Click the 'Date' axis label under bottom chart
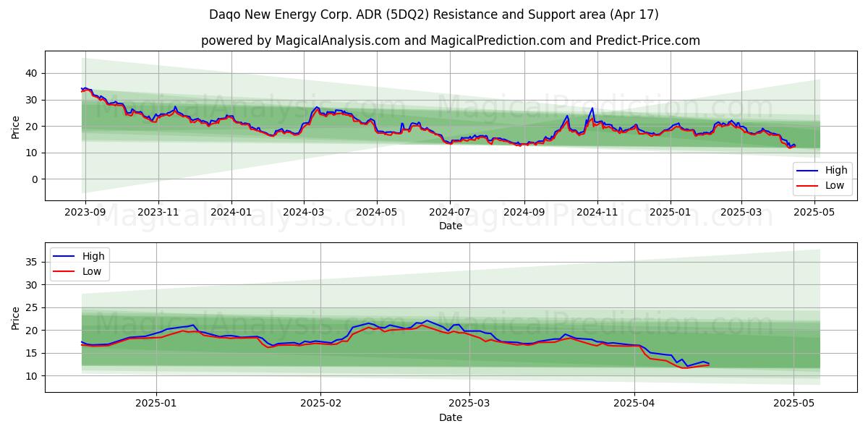Image resolution: width=868 pixels, height=434 pixels. [451, 417]
